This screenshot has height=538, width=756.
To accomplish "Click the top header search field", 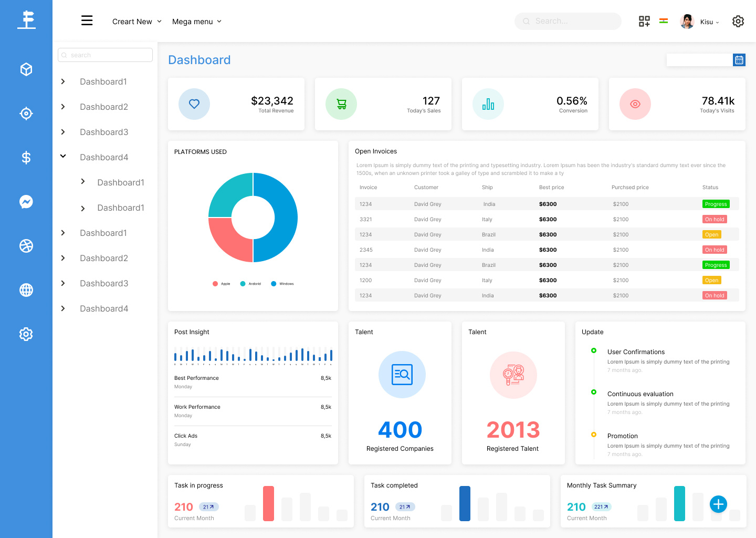I will pos(568,21).
